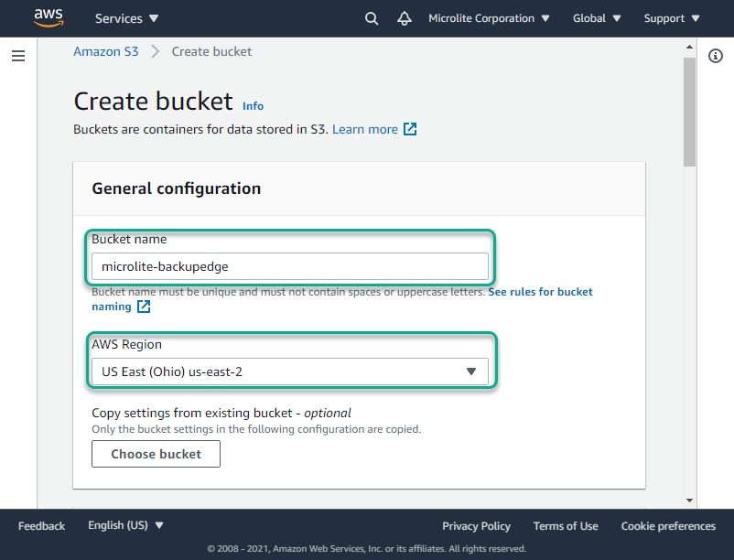Open the search magnifier icon

coord(372,18)
